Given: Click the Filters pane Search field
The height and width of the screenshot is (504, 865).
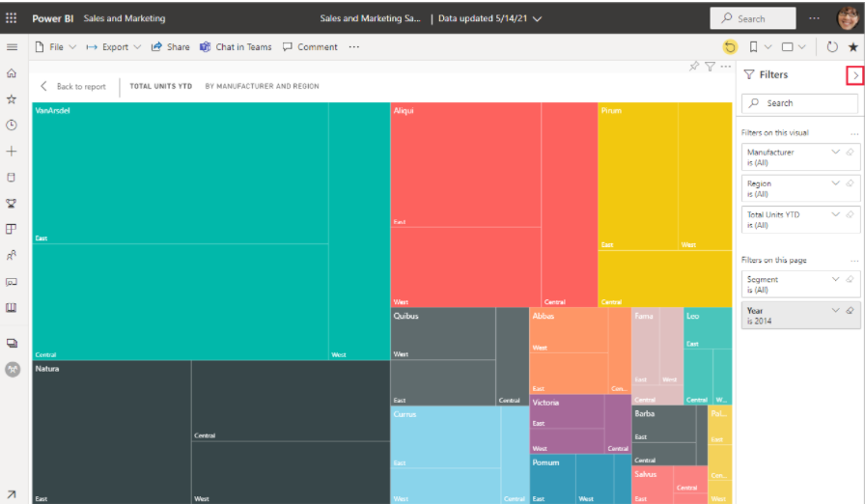Looking at the screenshot, I should coord(800,103).
